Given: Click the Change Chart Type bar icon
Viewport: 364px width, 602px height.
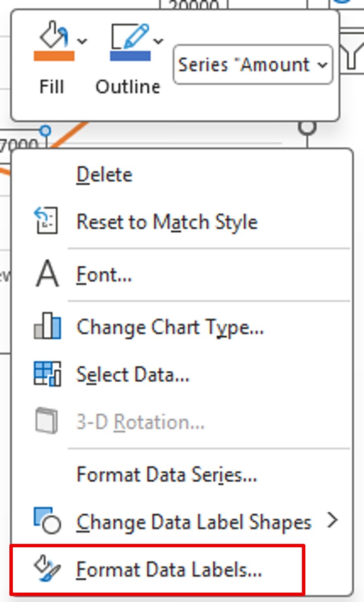Looking at the screenshot, I should coord(47,327).
